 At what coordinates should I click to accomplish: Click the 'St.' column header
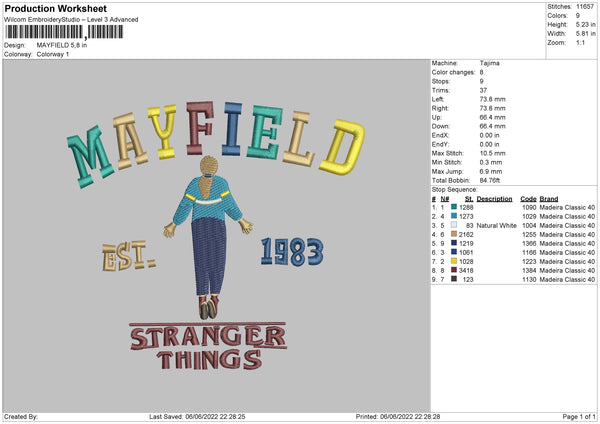pyautogui.click(x=469, y=199)
